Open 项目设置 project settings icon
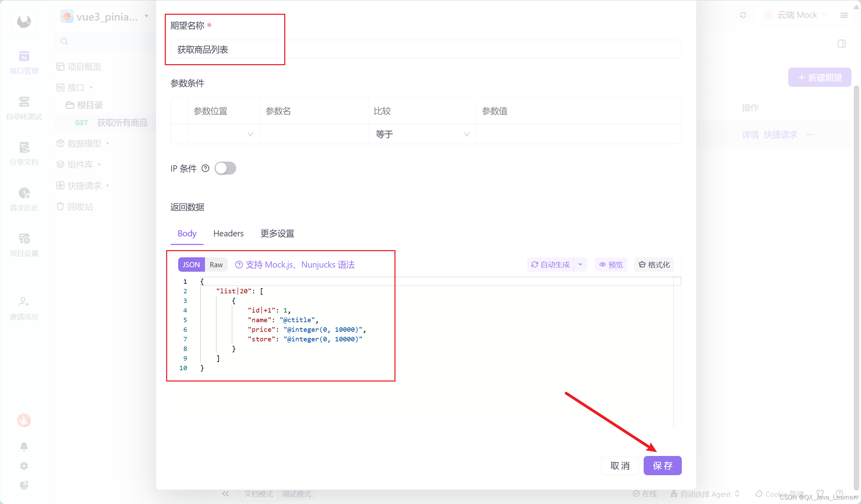The height and width of the screenshot is (504, 861). (x=24, y=245)
